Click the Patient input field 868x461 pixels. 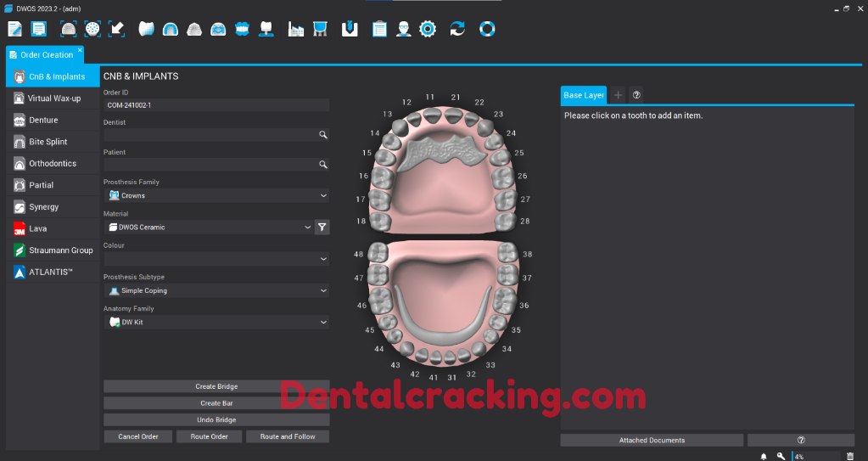click(208, 165)
